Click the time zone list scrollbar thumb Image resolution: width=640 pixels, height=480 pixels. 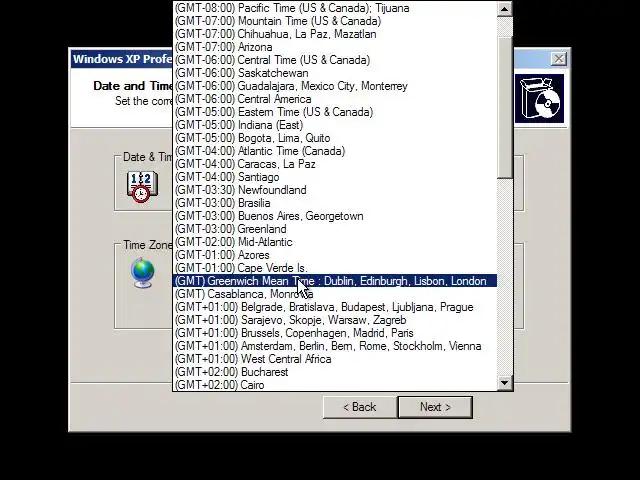[x=504, y=108]
